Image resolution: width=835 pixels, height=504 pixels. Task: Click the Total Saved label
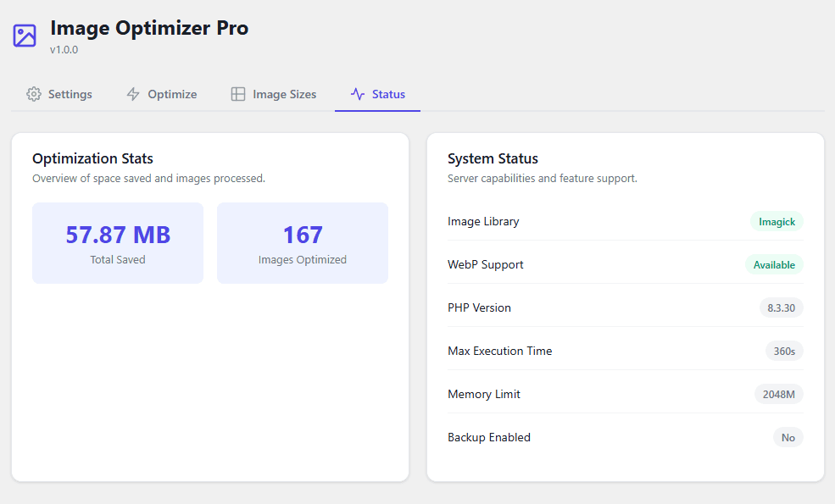click(118, 260)
